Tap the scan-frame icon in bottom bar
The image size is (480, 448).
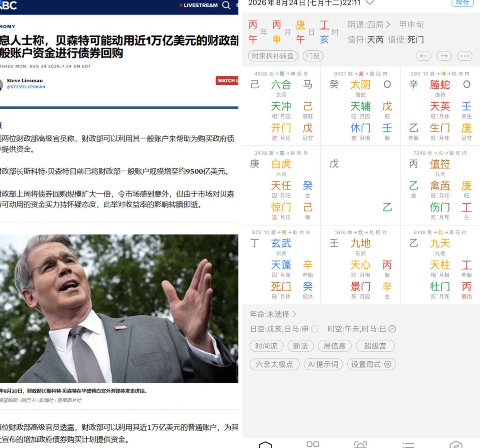pos(360,444)
